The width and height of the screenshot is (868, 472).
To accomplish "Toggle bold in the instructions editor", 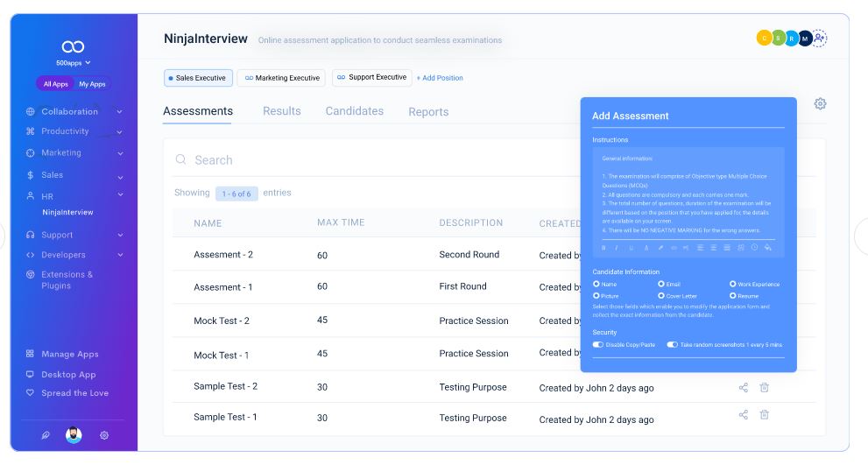I will pos(603,248).
